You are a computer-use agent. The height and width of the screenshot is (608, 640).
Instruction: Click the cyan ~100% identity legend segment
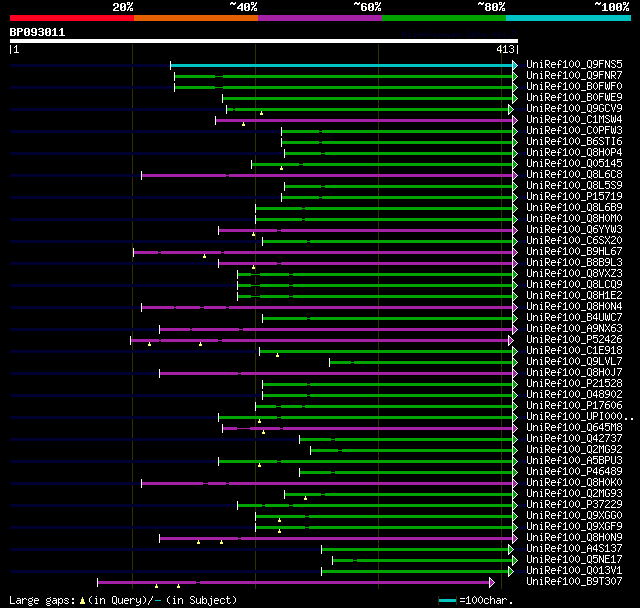pyautogui.click(x=569, y=18)
